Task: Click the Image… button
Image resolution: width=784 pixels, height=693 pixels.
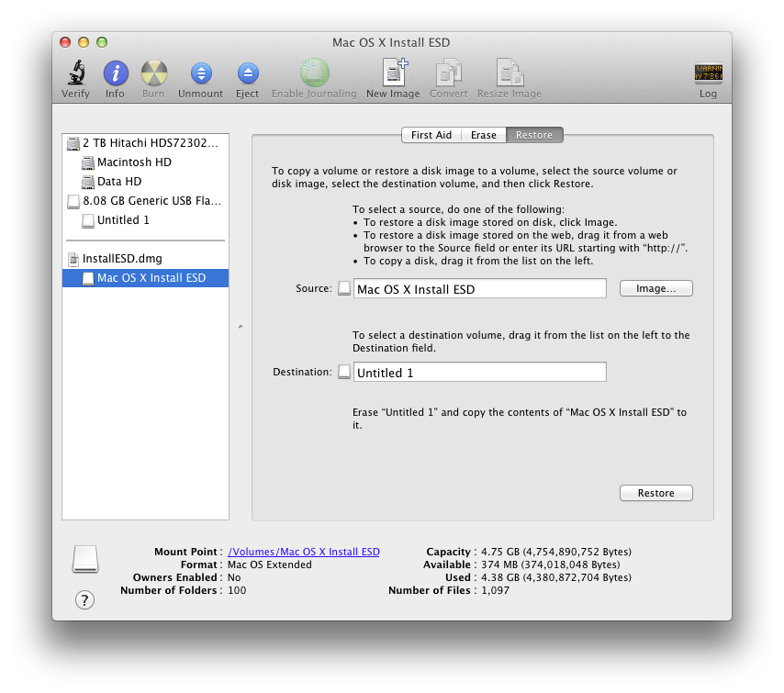Action: tap(656, 288)
